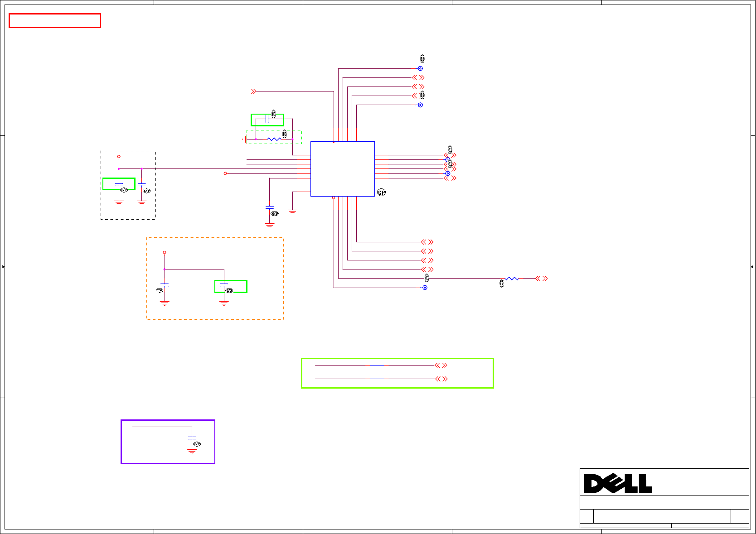Screen dimensions: 756x534
Task: Select the resistor inside green dashed box
Action: (274, 139)
